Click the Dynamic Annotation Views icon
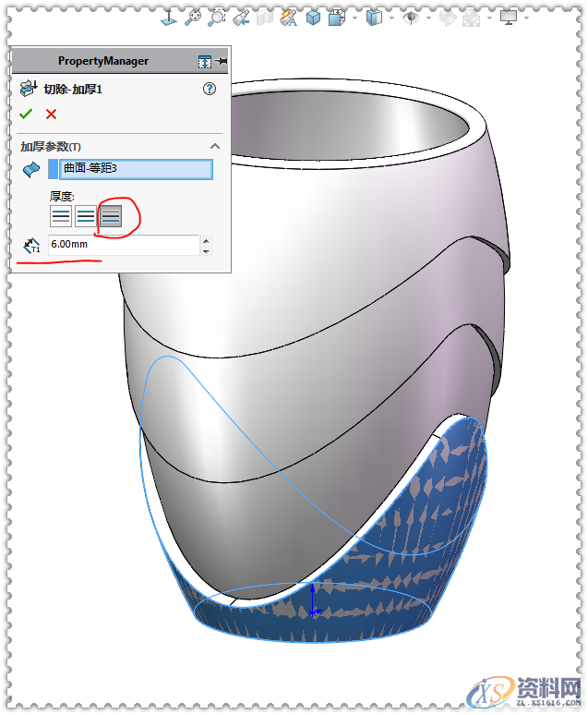Screen dimensions: 588x715 click(289, 18)
